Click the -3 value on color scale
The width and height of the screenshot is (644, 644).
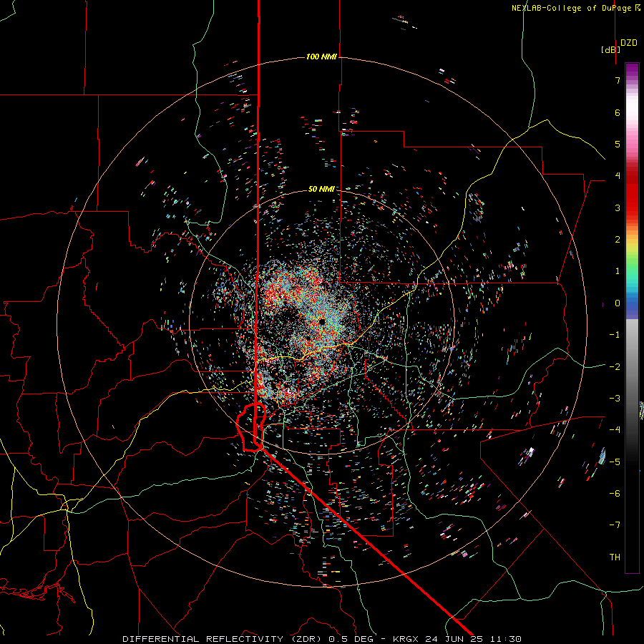tap(615, 398)
